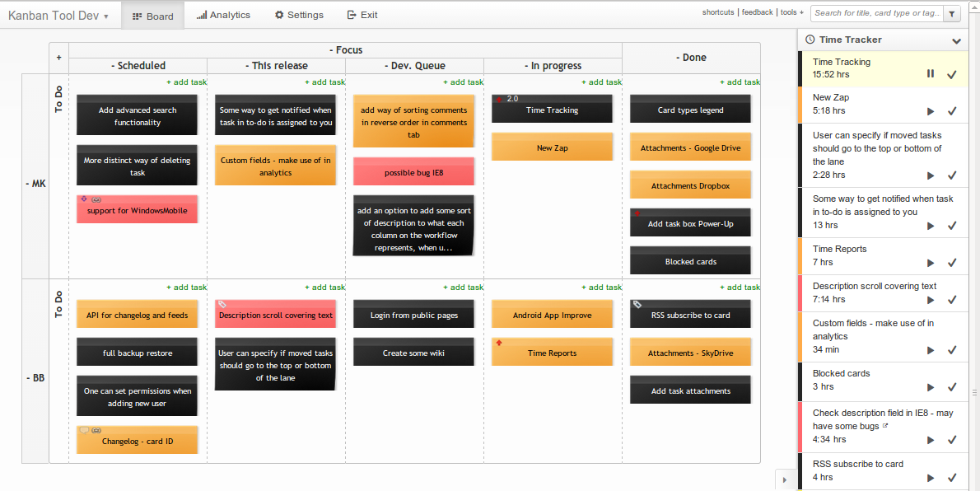980x491 pixels.
Task: Click the paperclip icon on RSS subscribe card
Action: pyautogui.click(x=637, y=304)
